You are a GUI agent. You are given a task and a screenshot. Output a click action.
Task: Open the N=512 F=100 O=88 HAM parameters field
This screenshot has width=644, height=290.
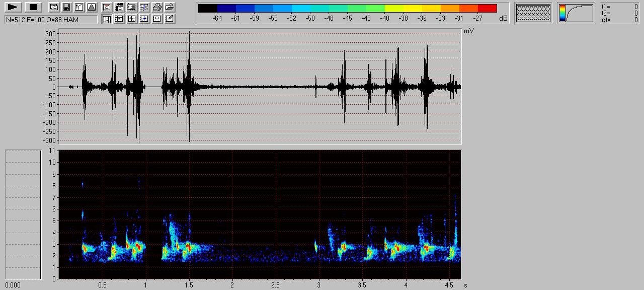click(51, 19)
